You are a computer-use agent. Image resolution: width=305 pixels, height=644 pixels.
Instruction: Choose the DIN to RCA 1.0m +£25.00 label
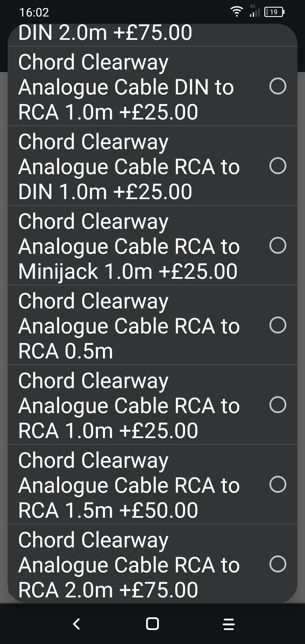coord(126,87)
